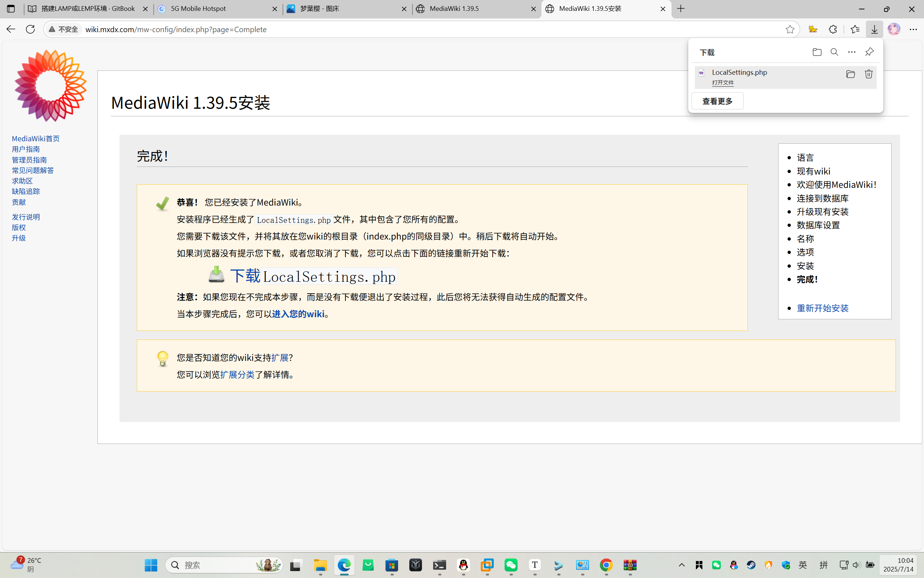This screenshot has height=578, width=924.
Task: Open 求助区 sidebar link
Action: pos(22,181)
